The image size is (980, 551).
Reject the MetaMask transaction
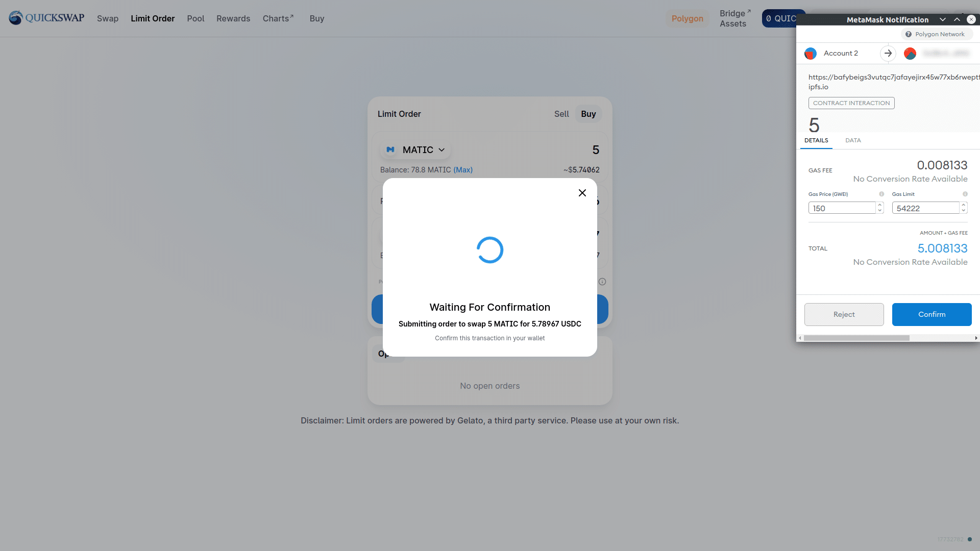(844, 314)
